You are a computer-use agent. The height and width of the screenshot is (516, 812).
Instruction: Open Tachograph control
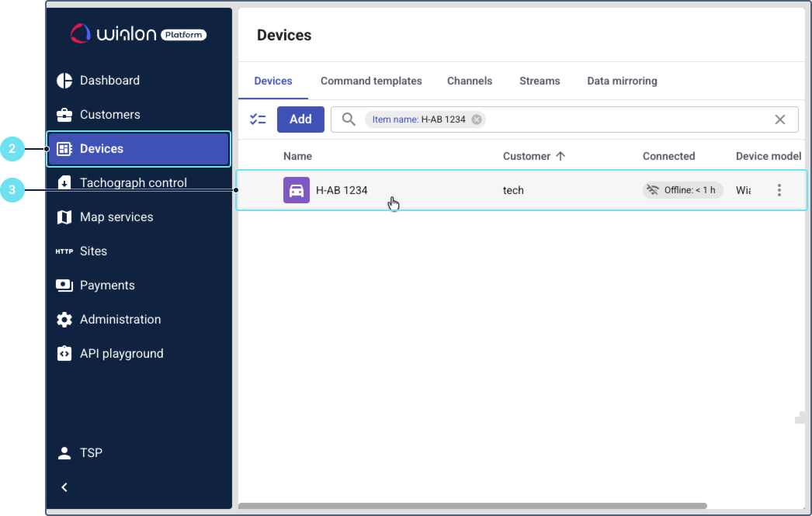click(x=134, y=182)
